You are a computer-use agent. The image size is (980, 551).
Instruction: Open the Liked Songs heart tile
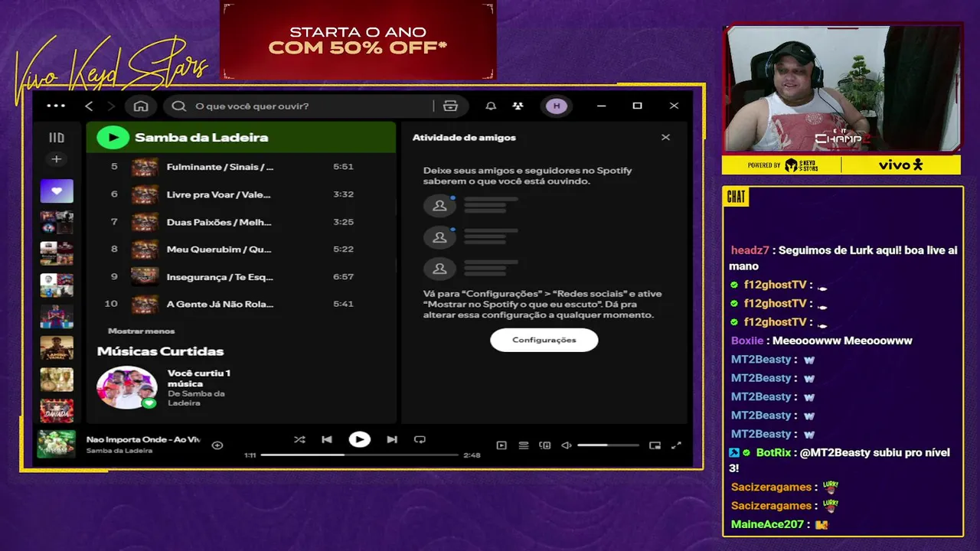57,191
